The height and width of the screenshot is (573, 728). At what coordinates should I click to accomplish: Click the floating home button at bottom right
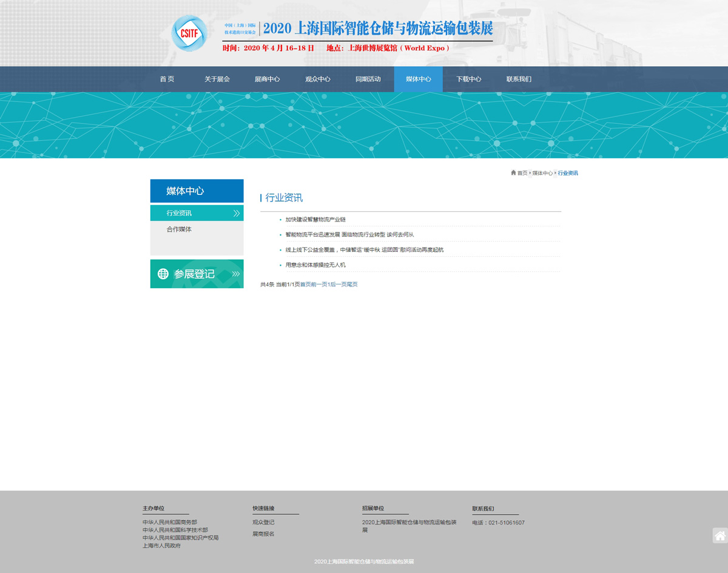tap(720, 535)
